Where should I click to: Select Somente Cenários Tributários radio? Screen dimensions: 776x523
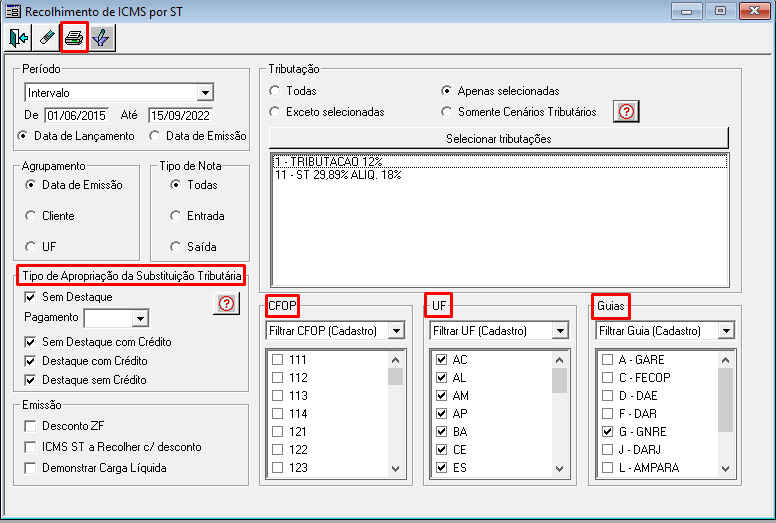coord(446,112)
